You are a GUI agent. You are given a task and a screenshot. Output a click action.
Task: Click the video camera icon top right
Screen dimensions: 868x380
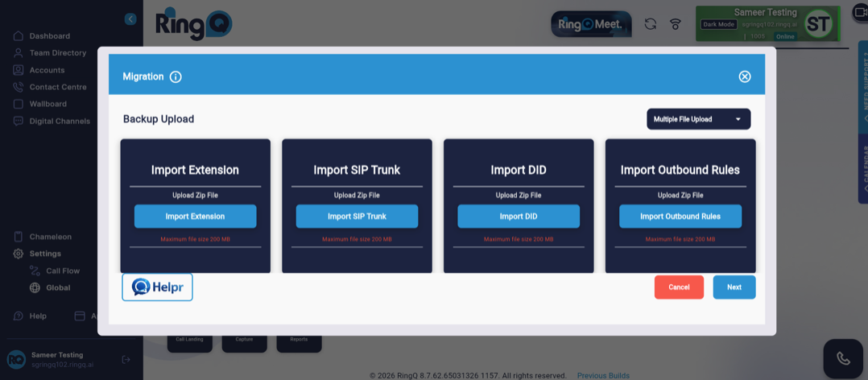[x=860, y=13]
